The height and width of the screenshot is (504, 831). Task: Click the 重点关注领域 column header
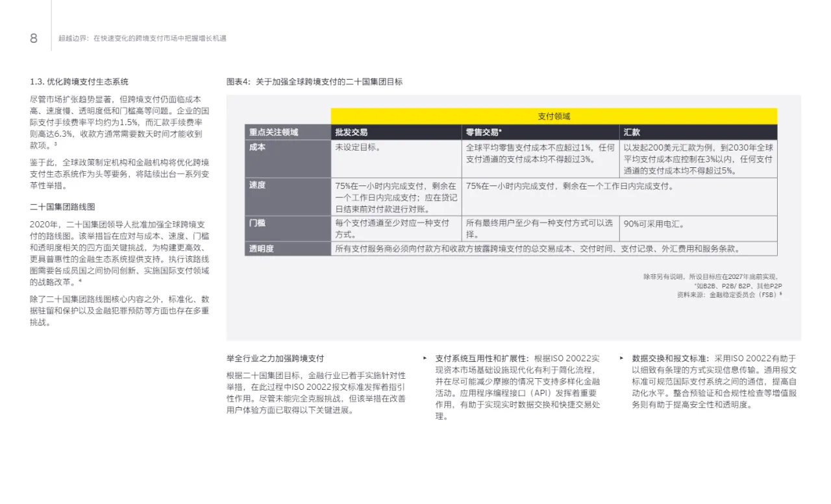pos(288,132)
